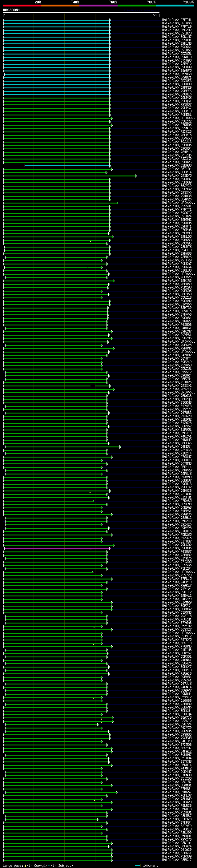The height and width of the screenshot is (868, 197).
Task: Select hit UniRef100_B8ARF5
Action: [177, 71]
